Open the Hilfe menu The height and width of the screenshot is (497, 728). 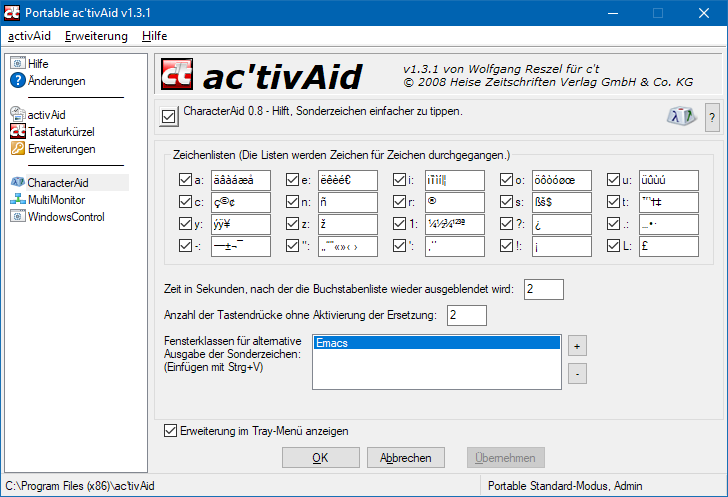(x=154, y=36)
